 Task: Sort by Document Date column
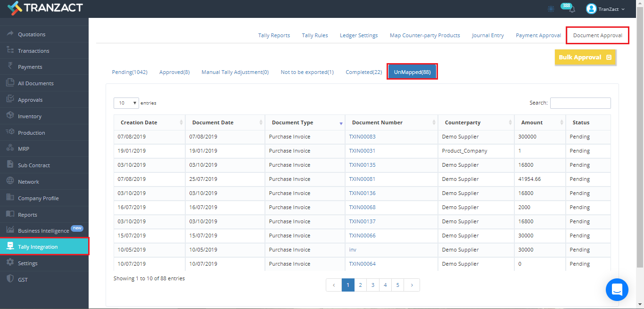coord(225,122)
